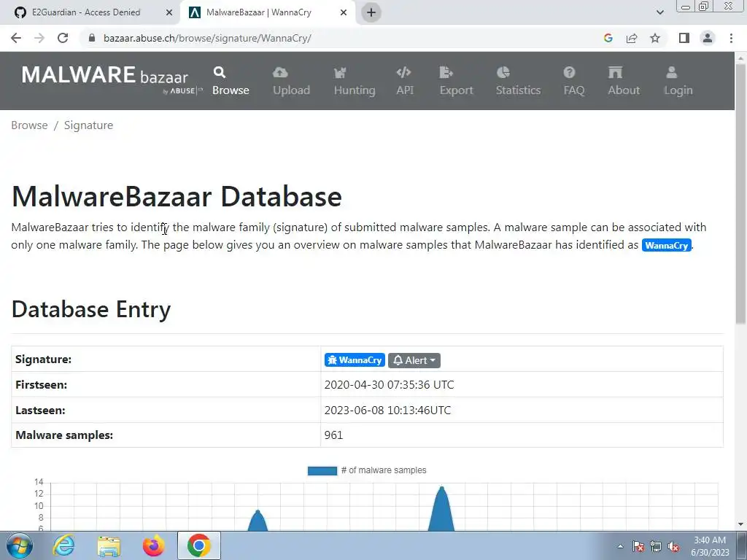The height and width of the screenshot is (560, 747).
Task: Open the FAQ question mark icon
Action: click(x=569, y=72)
